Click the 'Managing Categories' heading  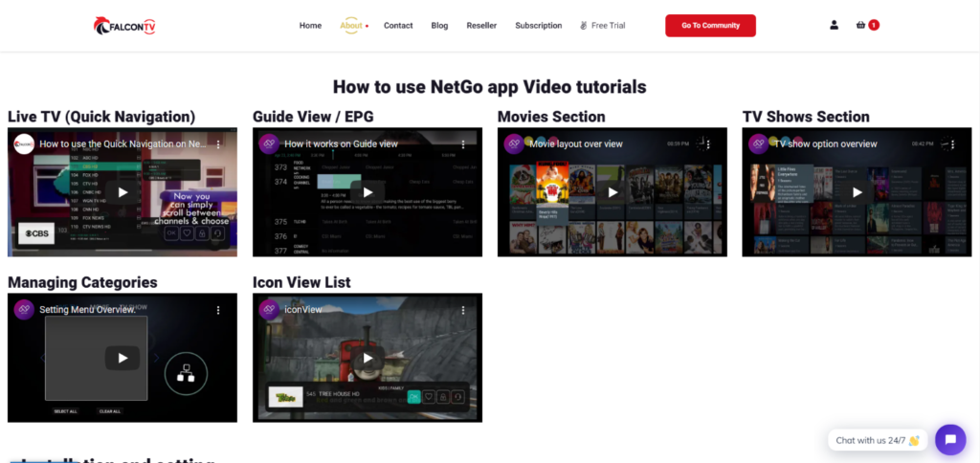(x=82, y=282)
